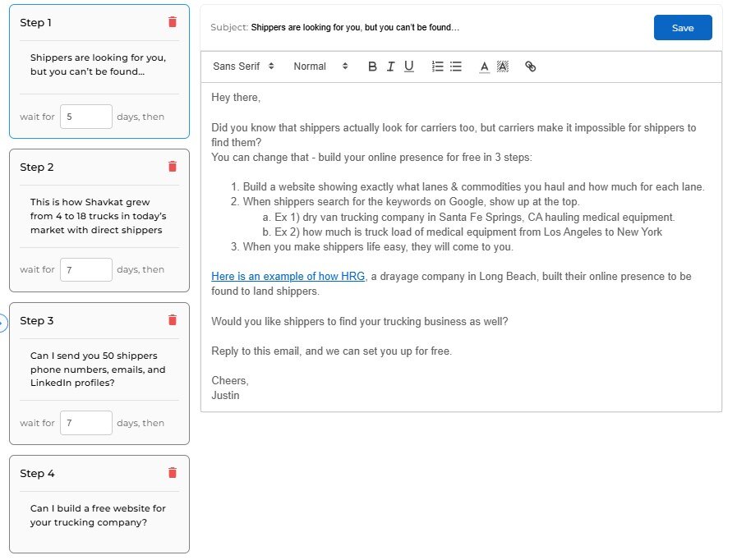Toggle italic formatting in the toolbar
737x560 pixels.
[x=390, y=67]
